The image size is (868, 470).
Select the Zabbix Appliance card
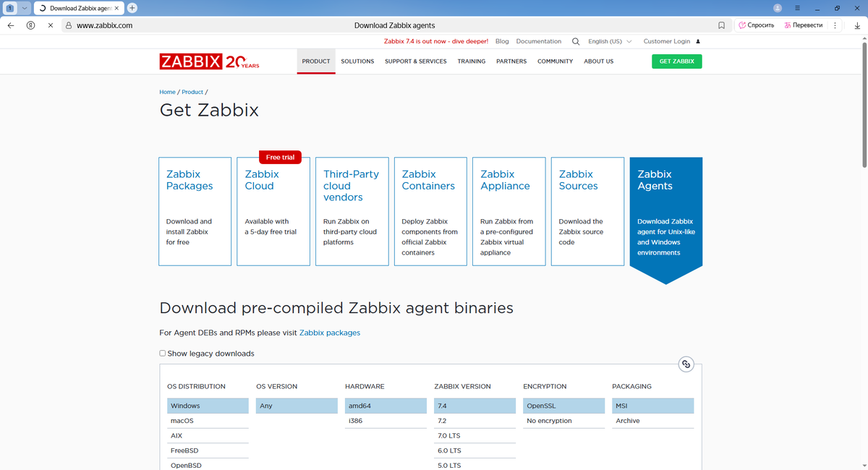tap(509, 211)
